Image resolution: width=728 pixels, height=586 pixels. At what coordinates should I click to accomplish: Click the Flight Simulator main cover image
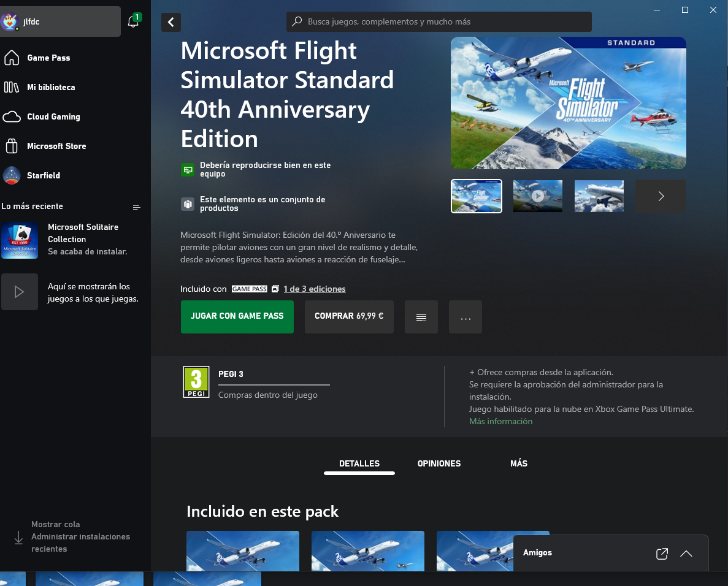click(x=569, y=103)
